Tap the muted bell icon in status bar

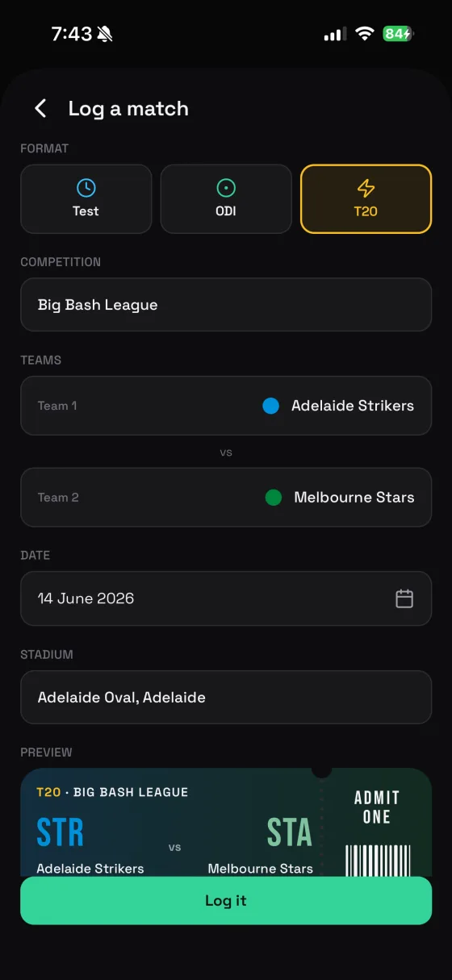[105, 34]
